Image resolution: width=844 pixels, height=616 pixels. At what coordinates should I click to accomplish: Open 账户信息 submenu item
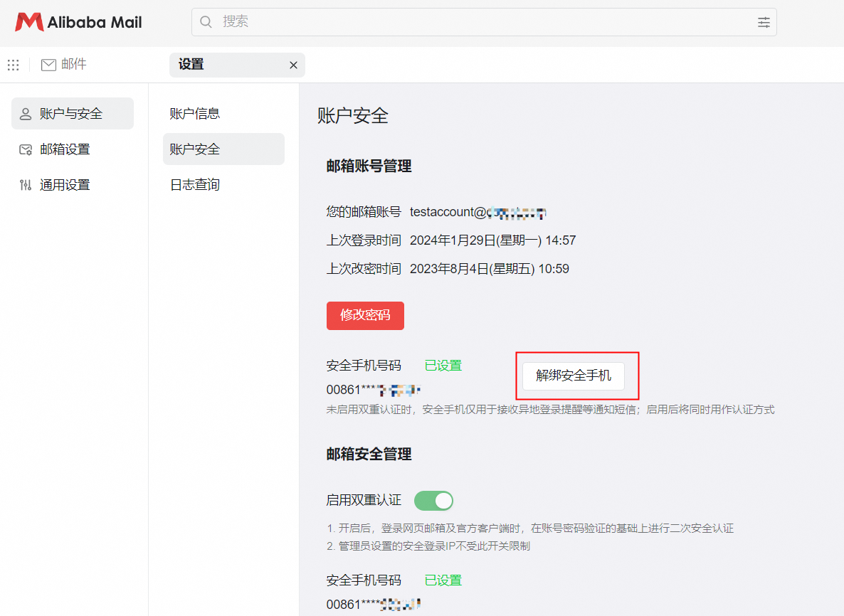coord(195,114)
